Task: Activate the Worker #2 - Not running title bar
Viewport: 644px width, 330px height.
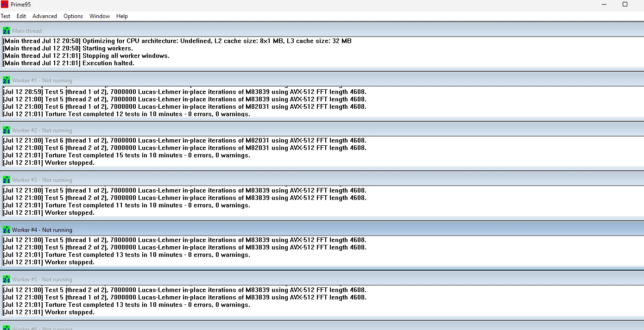Action: (x=322, y=130)
